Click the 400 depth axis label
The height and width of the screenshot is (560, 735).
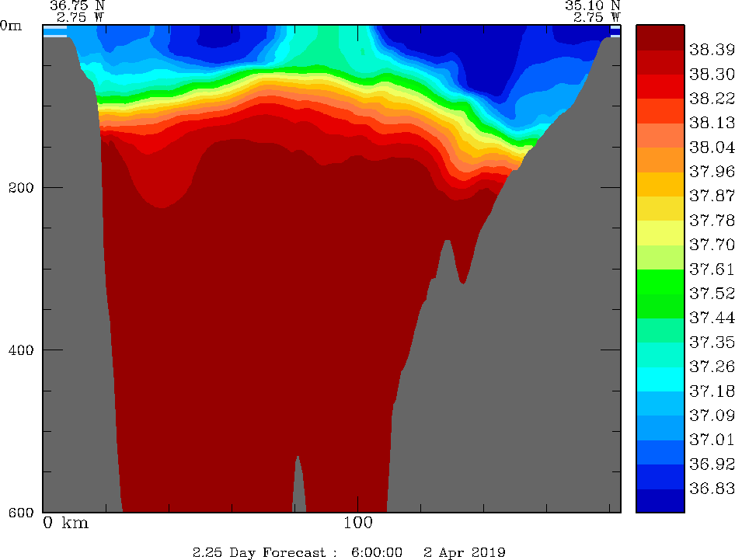pyautogui.click(x=21, y=350)
